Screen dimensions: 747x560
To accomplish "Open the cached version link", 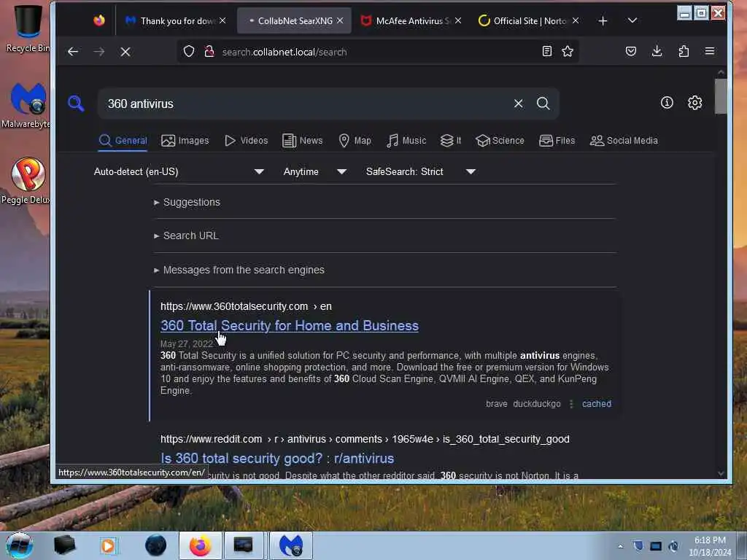I will pyautogui.click(x=597, y=404).
